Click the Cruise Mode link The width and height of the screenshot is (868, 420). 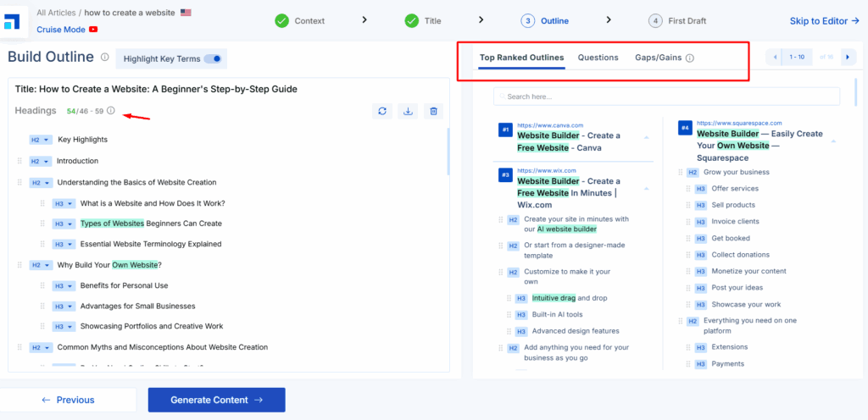[x=61, y=30]
